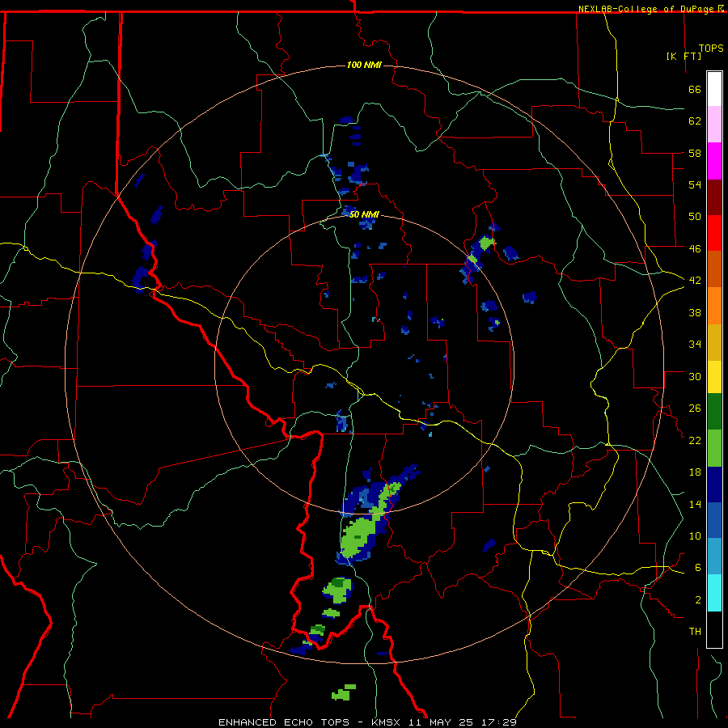Image resolution: width=728 pixels, height=728 pixels.
Task: Click the yellow legend swatch
Action: click(714, 376)
